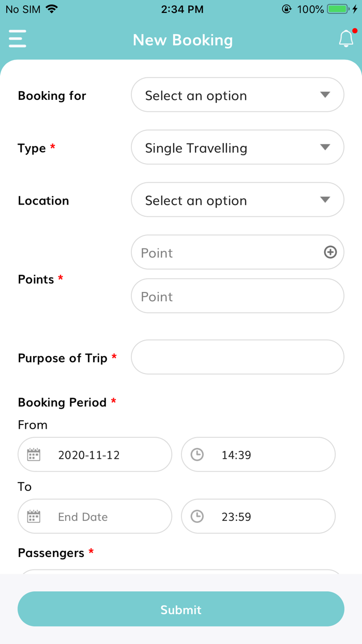This screenshot has width=362, height=644.
Task: Click the calendar icon beside End Date
Action: pos(34,516)
